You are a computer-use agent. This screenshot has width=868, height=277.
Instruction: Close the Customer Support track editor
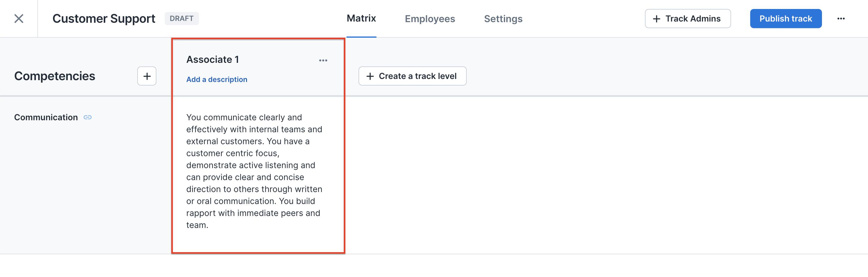[x=19, y=19]
